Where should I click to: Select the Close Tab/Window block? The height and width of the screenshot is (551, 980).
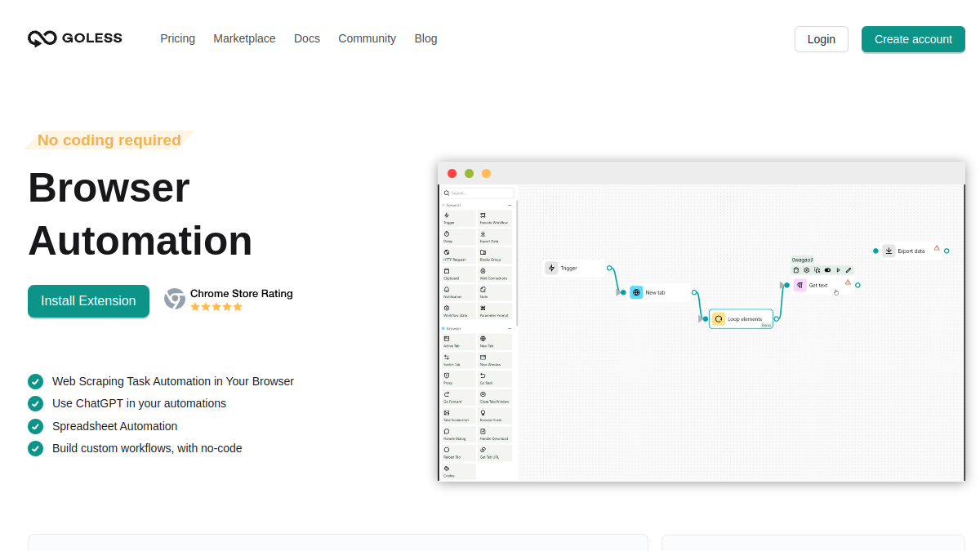click(x=495, y=398)
